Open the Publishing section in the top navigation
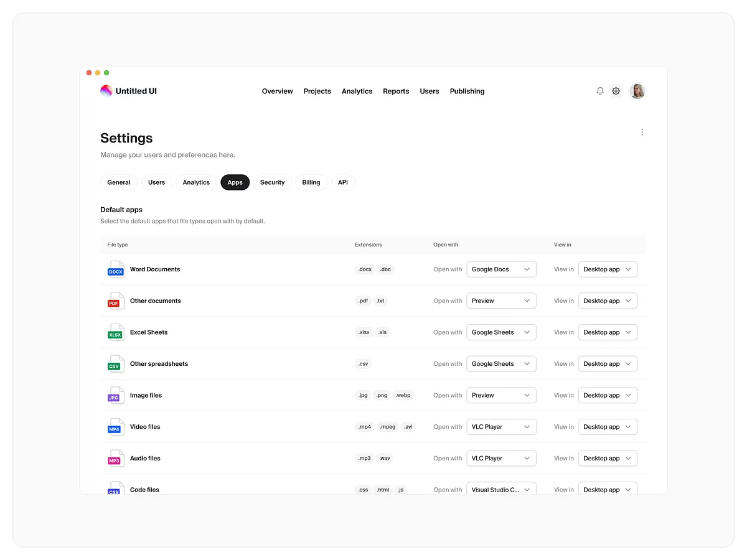The height and width of the screenshot is (560, 747). click(x=467, y=91)
